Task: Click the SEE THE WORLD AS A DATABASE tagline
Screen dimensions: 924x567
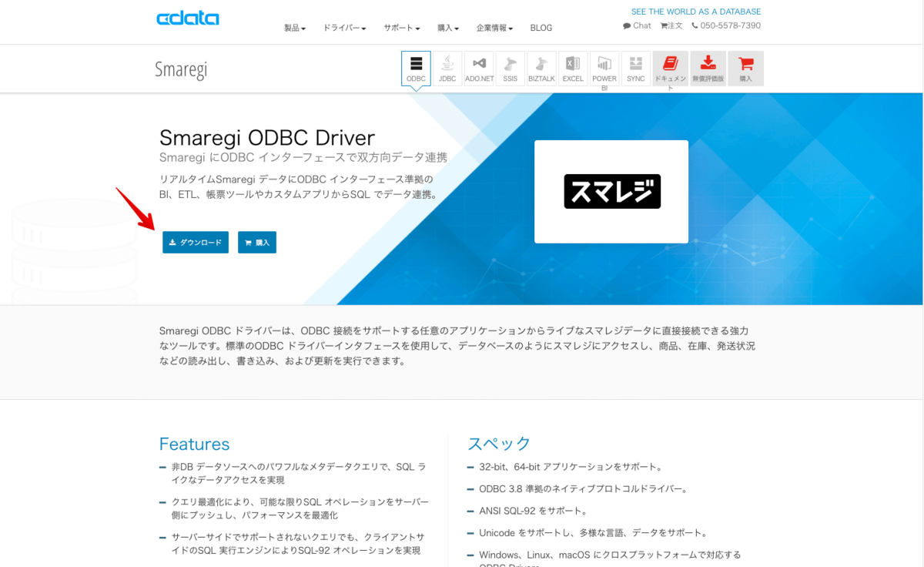Action: point(696,12)
